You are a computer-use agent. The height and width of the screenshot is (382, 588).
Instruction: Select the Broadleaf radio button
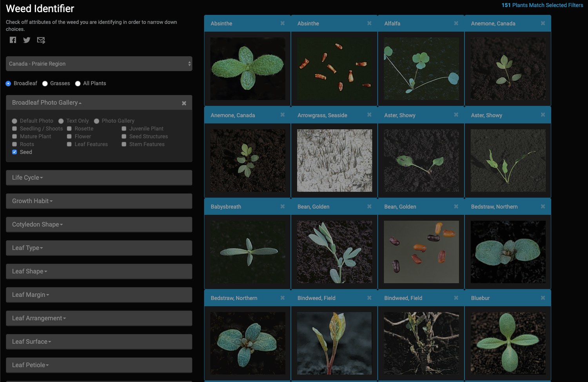[8, 83]
